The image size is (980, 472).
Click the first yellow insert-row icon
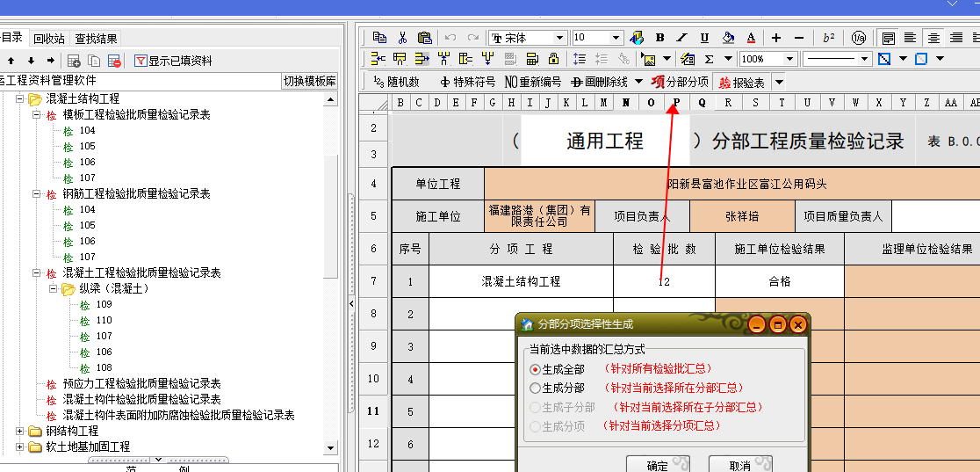tap(378, 59)
